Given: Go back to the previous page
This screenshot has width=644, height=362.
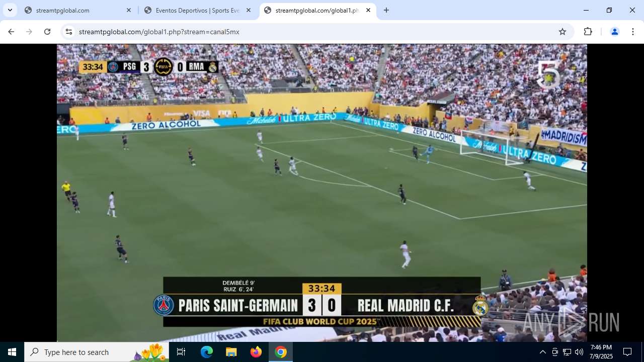Looking at the screenshot, I should tap(11, 32).
